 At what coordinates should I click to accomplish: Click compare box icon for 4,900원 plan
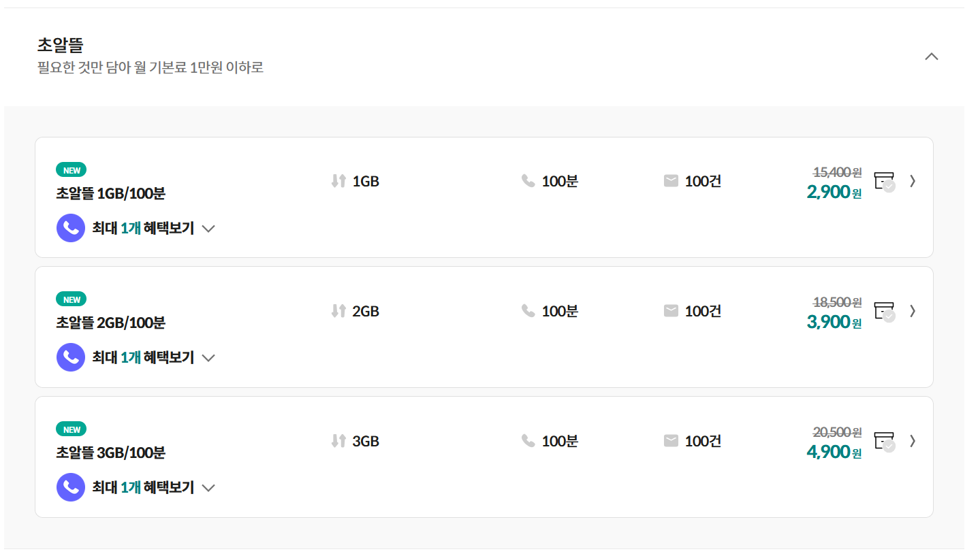pyautogui.click(x=884, y=441)
